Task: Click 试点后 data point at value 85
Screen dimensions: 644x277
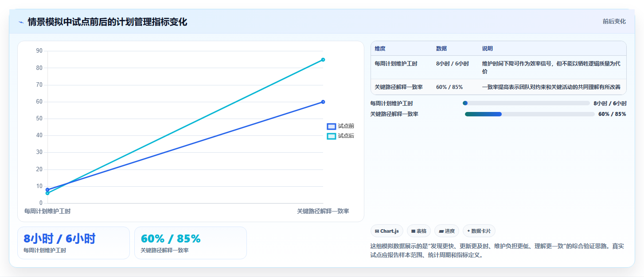Action: click(x=323, y=60)
